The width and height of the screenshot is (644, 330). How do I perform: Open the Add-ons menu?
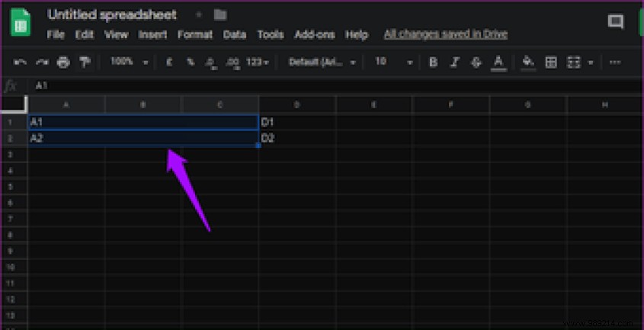(x=315, y=34)
